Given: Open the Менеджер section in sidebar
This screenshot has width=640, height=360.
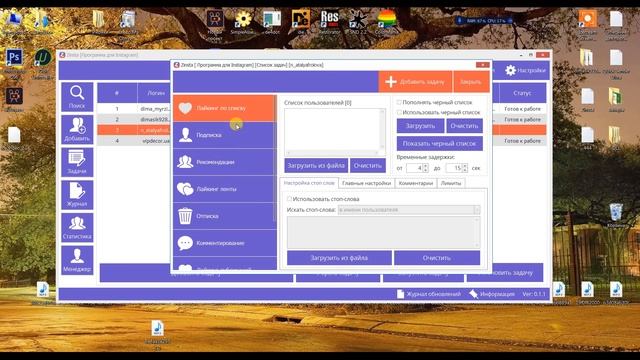Looking at the screenshot, I should pos(77,260).
